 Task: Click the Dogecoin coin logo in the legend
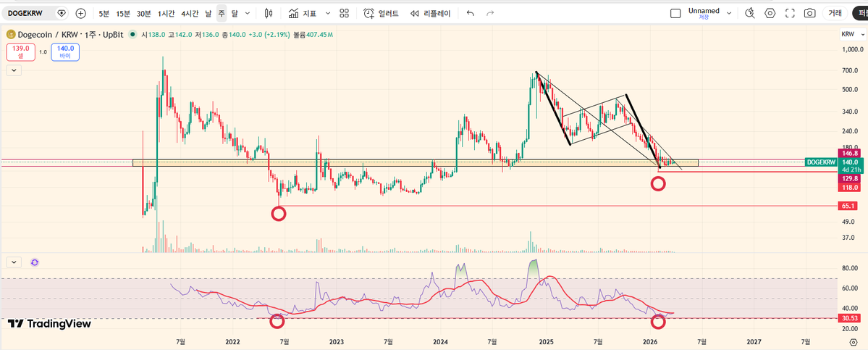click(11, 34)
